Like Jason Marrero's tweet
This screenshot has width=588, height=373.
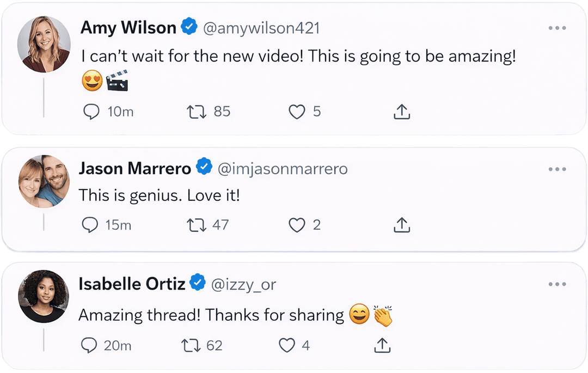pyautogui.click(x=297, y=225)
